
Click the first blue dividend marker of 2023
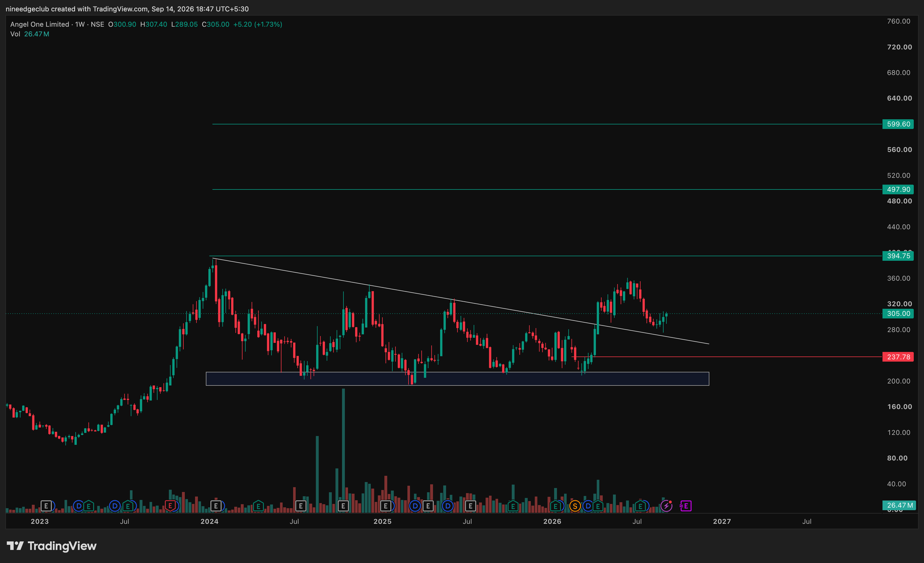click(x=78, y=506)
